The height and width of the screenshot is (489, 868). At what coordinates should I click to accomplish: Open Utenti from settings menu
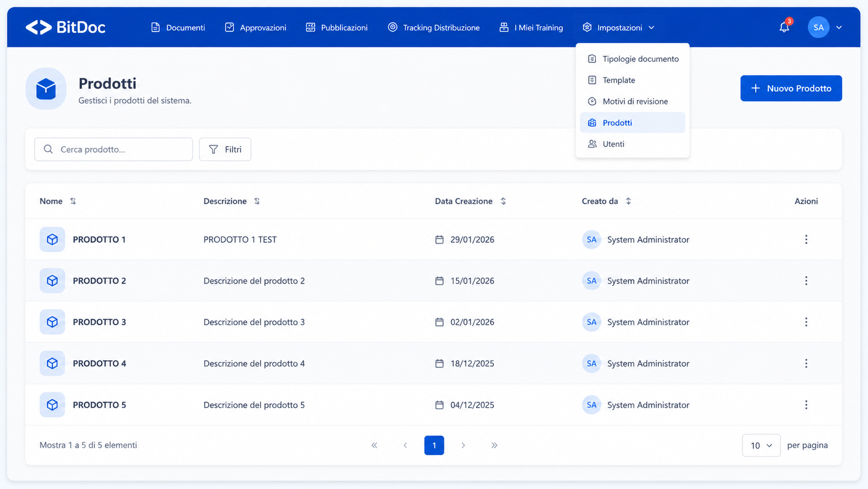(x=632, y=144)
